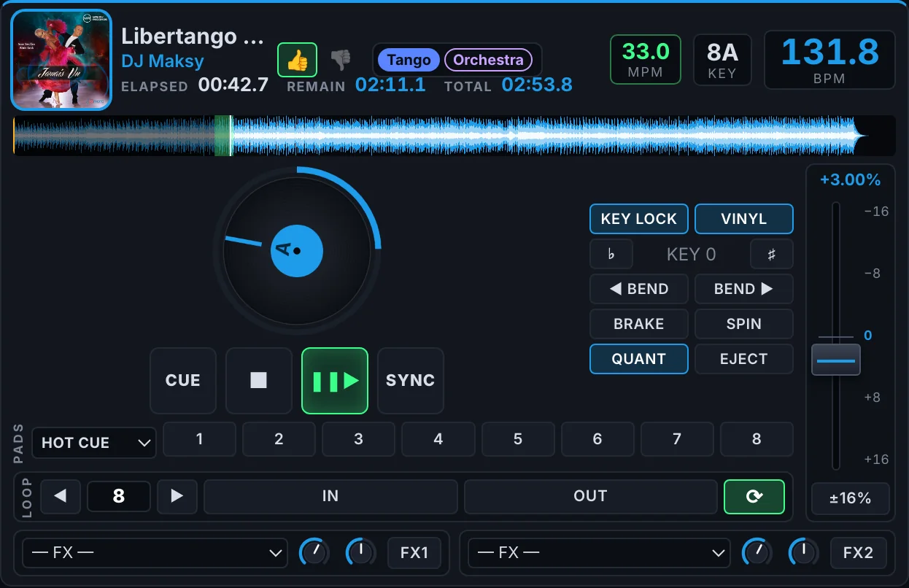Raise key with the sharp symbol
The height and width of the screenshot is (588, 909).
772,254
